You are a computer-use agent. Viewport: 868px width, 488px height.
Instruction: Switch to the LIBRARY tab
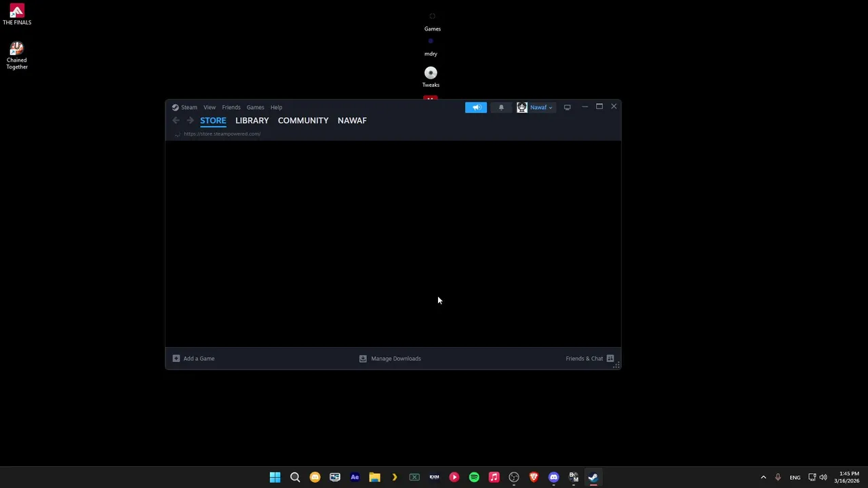(x=252, y=121)
